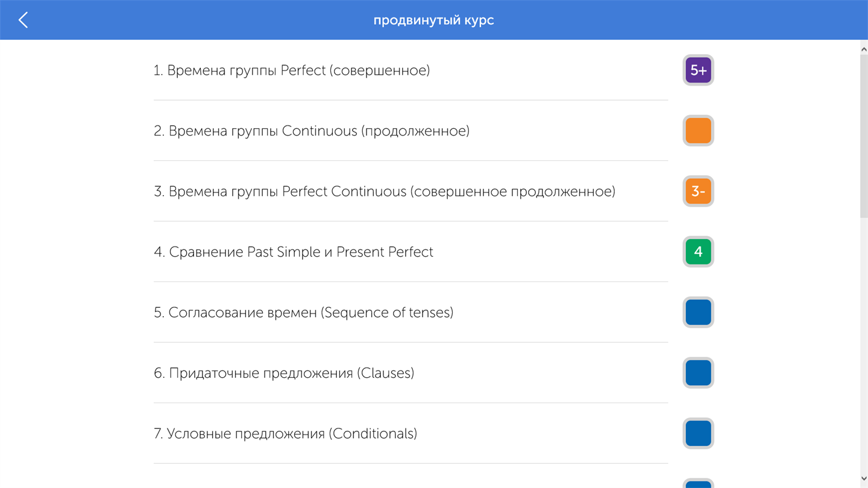
Task: Click the partially visible blue badge at bottom
Action: (698, 484)
